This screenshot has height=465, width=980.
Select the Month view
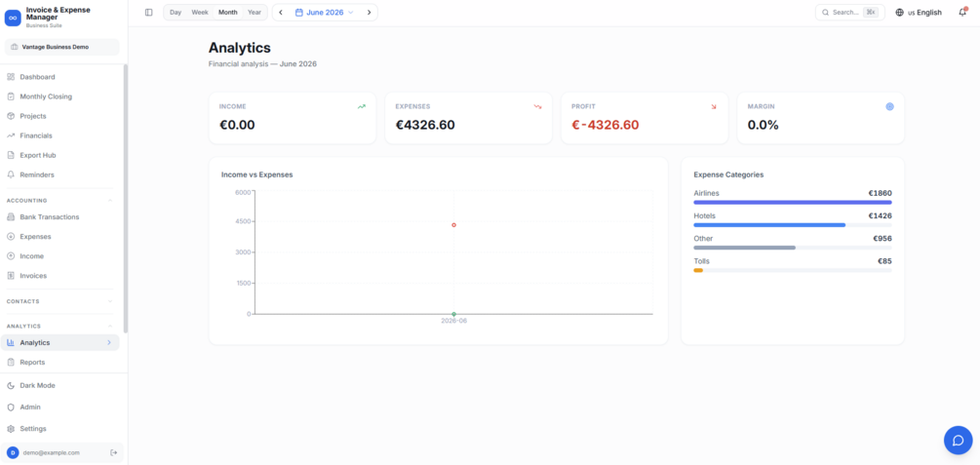227,13
